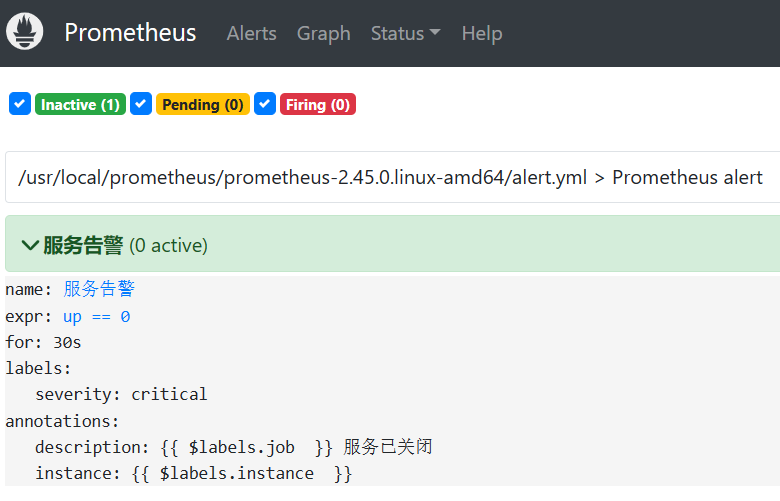Open the Help link
Image resolution: width=780 pixels, height=501 pixels.
(x=481, y=33)
